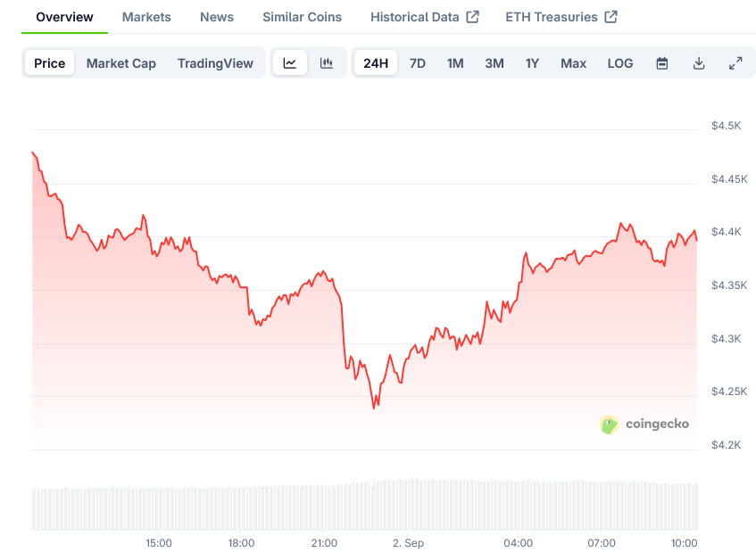Switch chart to TradingView mode

(x=215, y=63)
